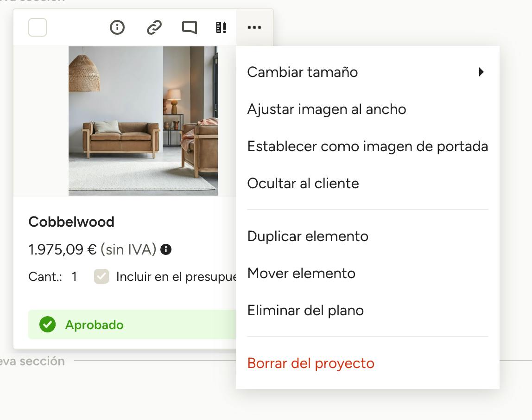The height and width of the screenshot is (420, 532).
Task: Toggle Incluir en el presupuesto checkbox
Action: click(x=101, y=276)
